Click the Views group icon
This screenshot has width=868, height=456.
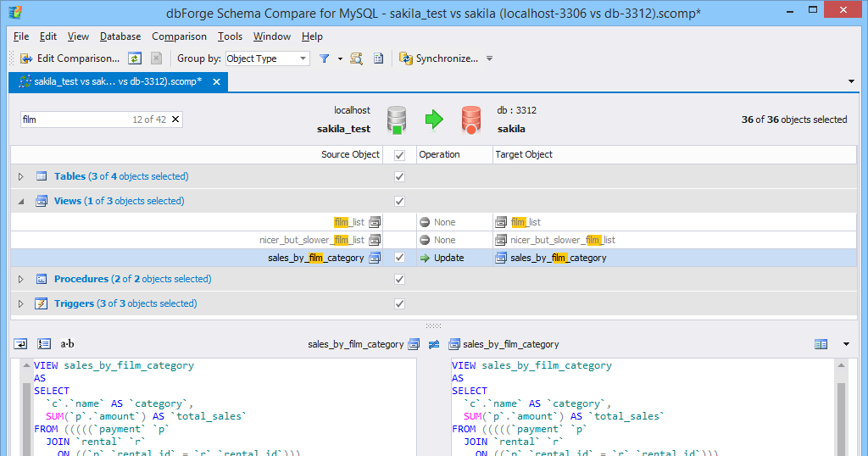(x=42, y=201)
